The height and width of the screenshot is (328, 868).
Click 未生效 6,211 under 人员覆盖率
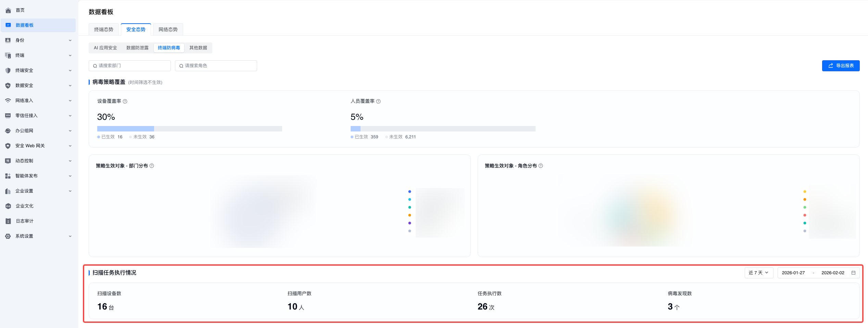pyautogui.click(x=401, y=137)
